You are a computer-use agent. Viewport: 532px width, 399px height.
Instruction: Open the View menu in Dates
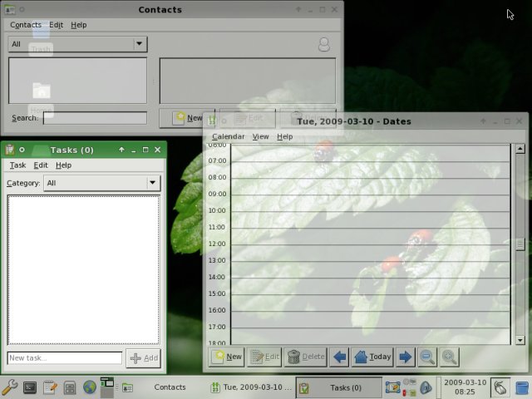pyautogui.click(x=260, y=136)
